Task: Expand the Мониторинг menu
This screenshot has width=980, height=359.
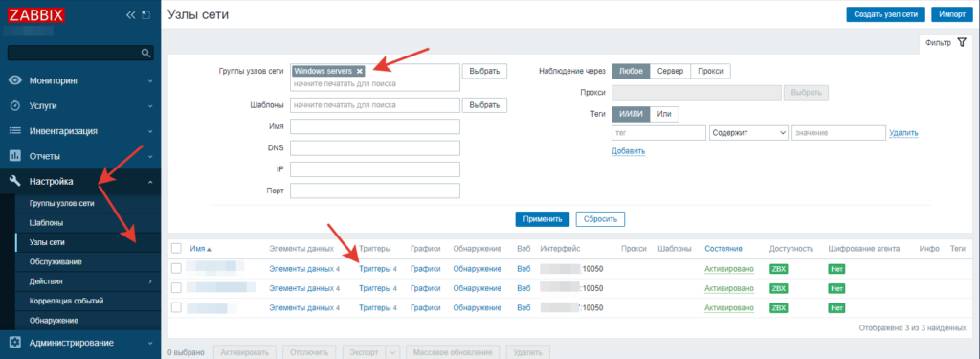Action: (x=150, y=80)
